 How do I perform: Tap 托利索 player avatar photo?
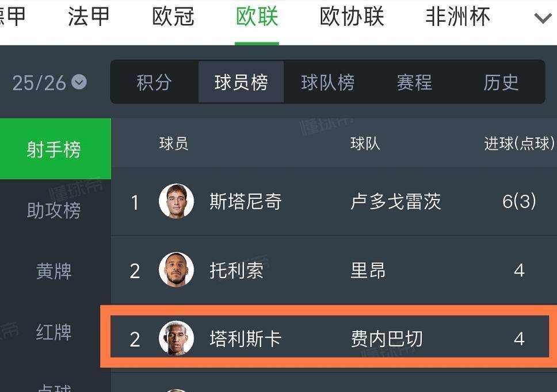176,270
